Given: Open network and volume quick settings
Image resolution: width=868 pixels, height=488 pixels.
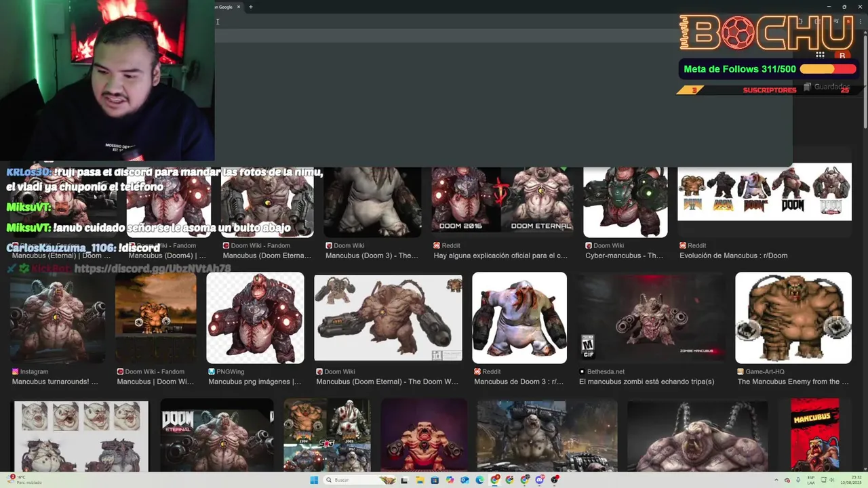Looking at the screenshot, I should pyautogui.click(x=828, y=480).
